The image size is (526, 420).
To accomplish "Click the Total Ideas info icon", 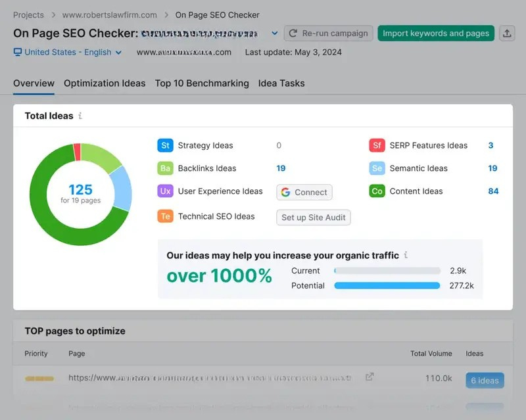I will tap(80, 116).
